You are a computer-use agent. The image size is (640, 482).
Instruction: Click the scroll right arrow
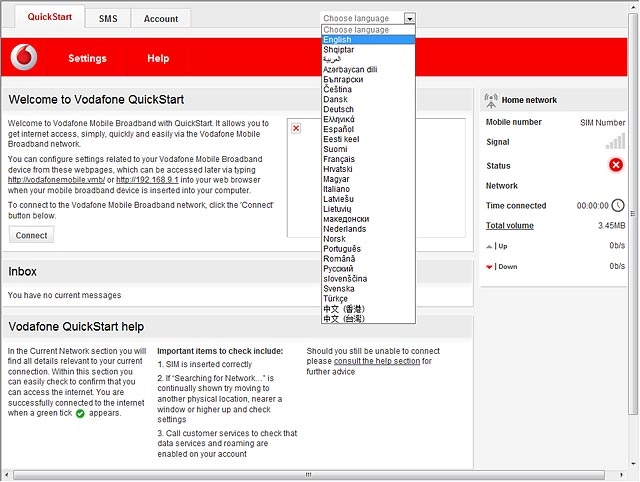[x=621, y=475]
